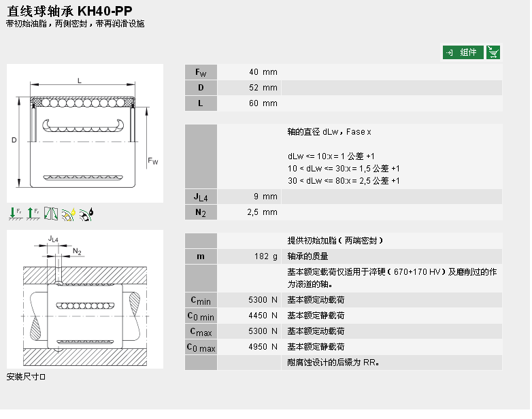Screen dimensions: 532x419
Task: Add the bearing to the shopping cart
Action: click(493, 52)
